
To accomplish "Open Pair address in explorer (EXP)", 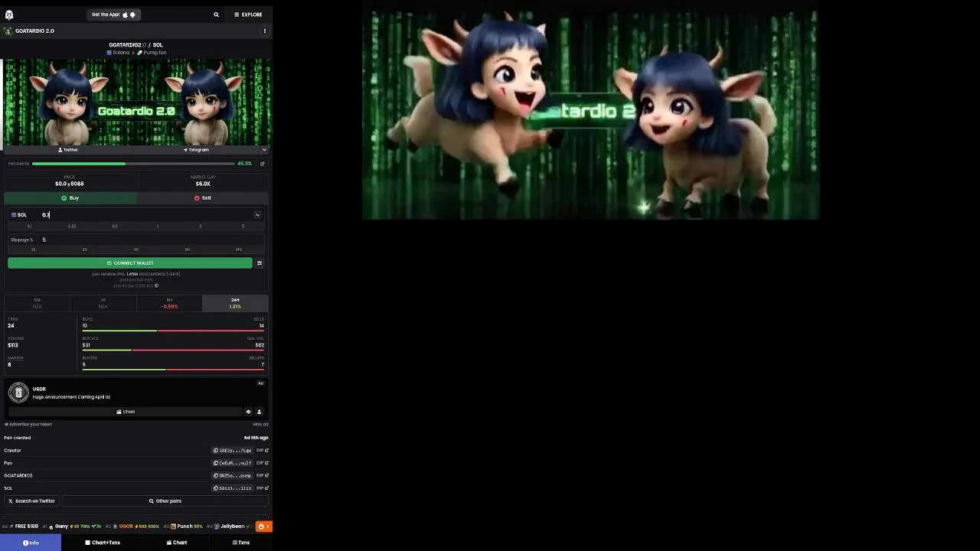I will point(263,463).
